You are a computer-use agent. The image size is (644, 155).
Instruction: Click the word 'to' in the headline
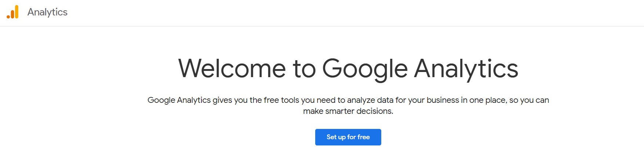(x=304, y=69)
